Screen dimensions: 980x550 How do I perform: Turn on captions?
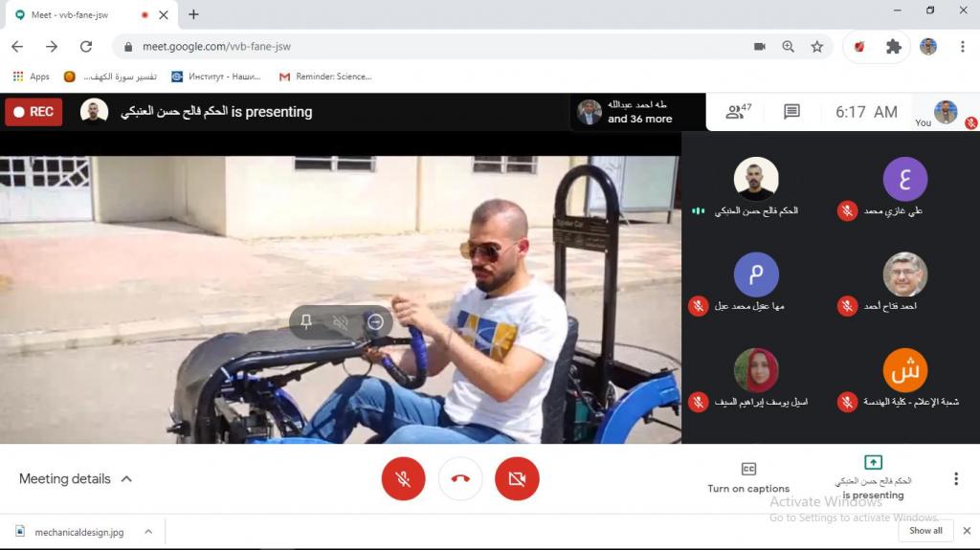click(748, 477)
